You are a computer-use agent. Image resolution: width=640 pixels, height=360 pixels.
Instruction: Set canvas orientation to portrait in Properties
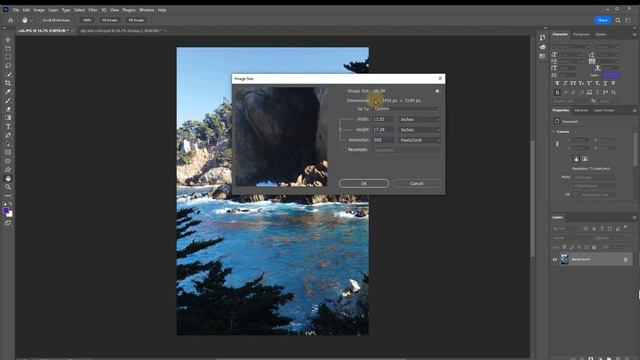576,159
